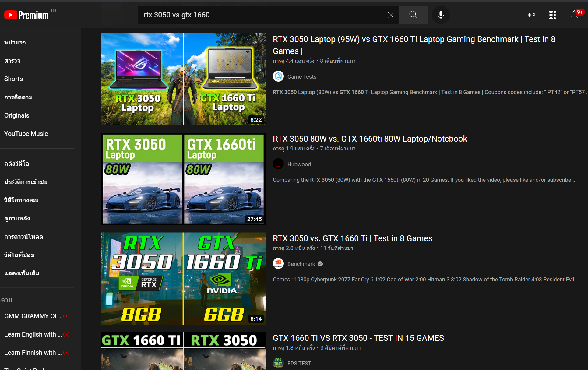588x370 pixels.
Task: Click the YouTube Premium logo
Action: click(x=26, y=15)
